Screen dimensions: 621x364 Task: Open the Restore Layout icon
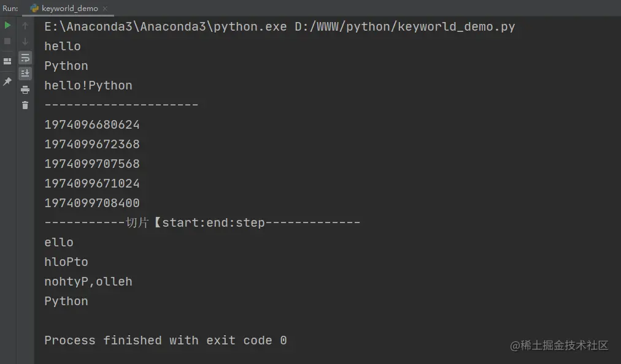(x=7, y=61)
